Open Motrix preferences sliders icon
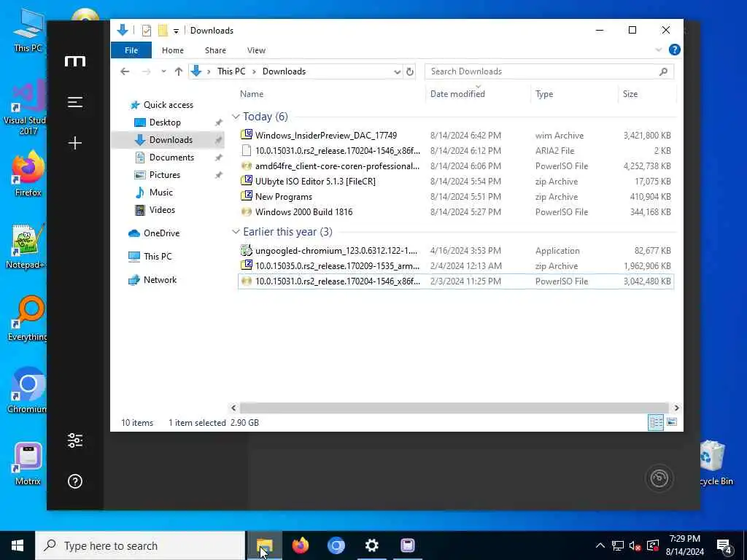The width and height of the screenshot is (747, 560). coord(75,440)
